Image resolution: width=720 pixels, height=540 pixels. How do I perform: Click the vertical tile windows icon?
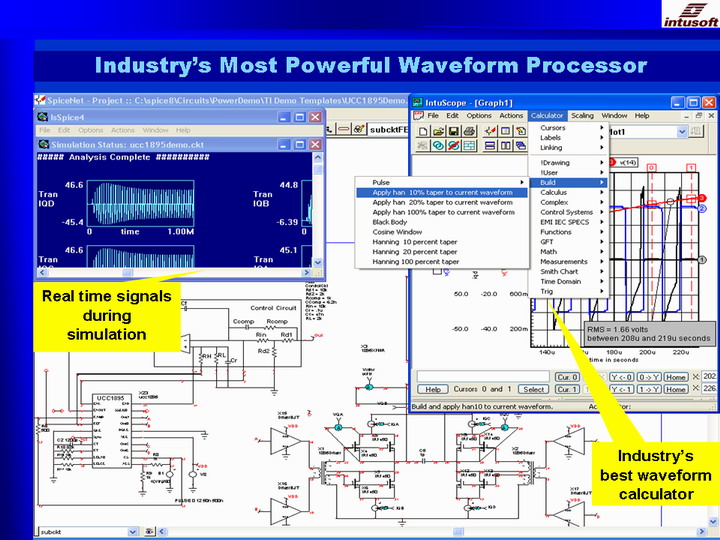506,146
